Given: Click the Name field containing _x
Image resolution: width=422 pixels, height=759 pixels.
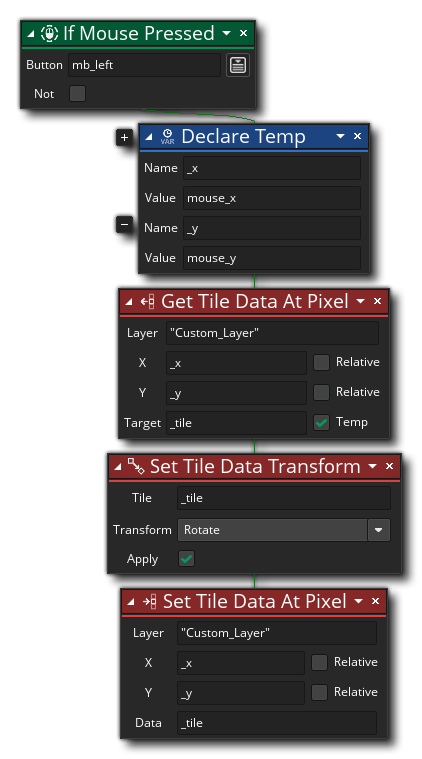Looking at the screenshot, I should [x=272, y=168].
